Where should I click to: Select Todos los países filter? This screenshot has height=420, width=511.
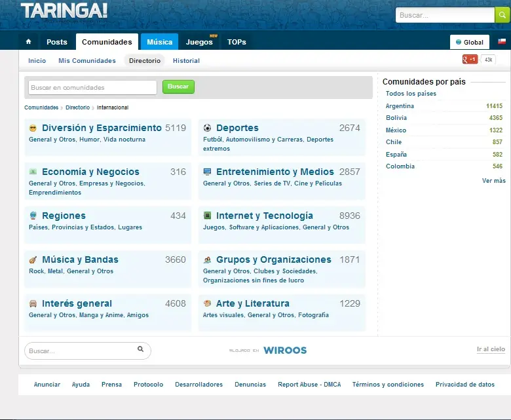411,94
